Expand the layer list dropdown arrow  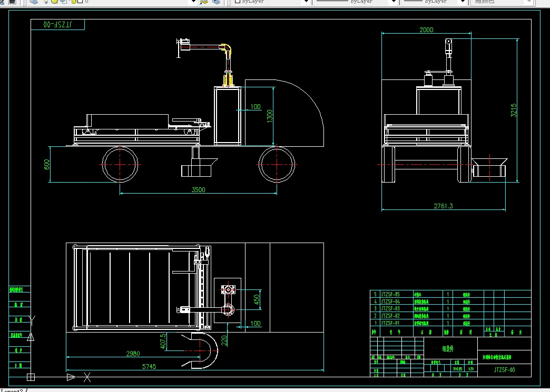tap(193, 2)
